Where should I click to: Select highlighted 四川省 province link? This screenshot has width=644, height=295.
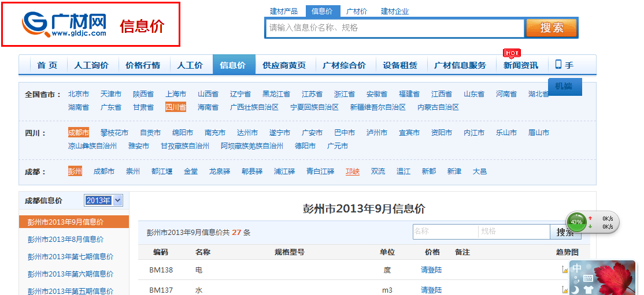tap(176, 107)
